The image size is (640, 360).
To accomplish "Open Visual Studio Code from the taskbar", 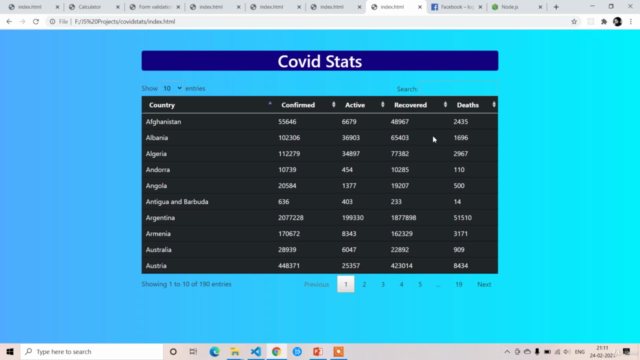I will [x=256, y=351].
